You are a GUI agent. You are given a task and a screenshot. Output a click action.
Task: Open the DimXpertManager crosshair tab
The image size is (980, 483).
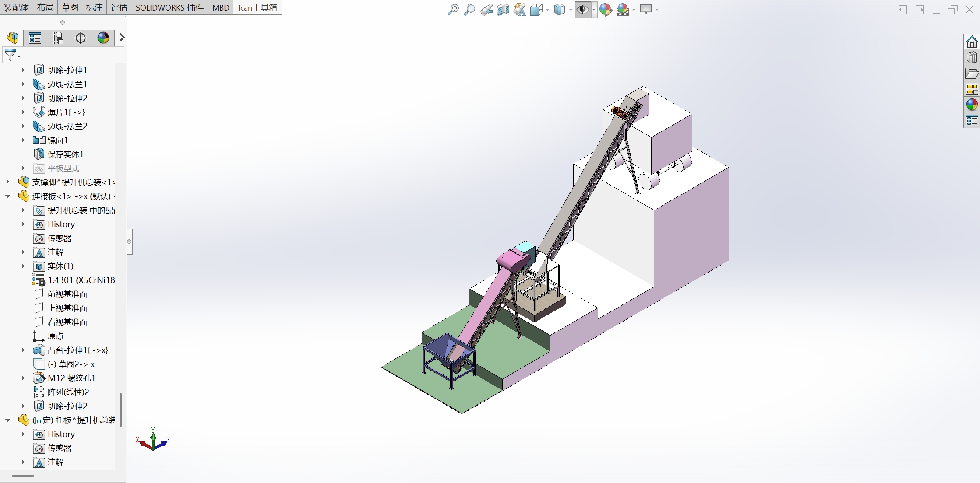pos(81,38)
